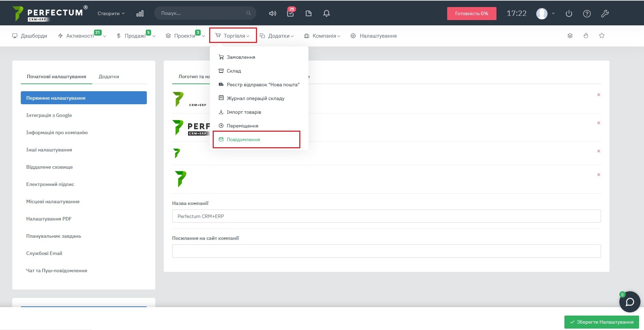Open the help question mark icon
The width and height of the screenshot is (644, 330).
pyautogui.click(x=587, y=13)
